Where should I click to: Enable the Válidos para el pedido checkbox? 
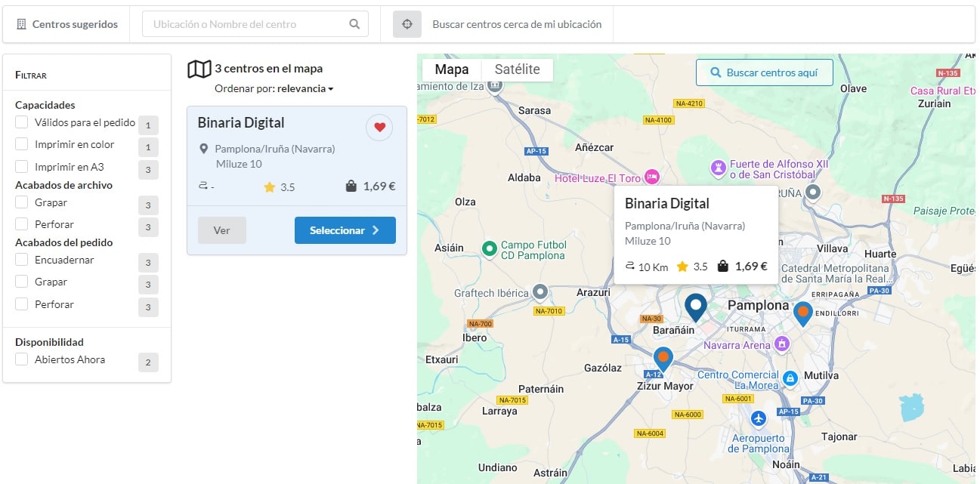pos(22,122)
